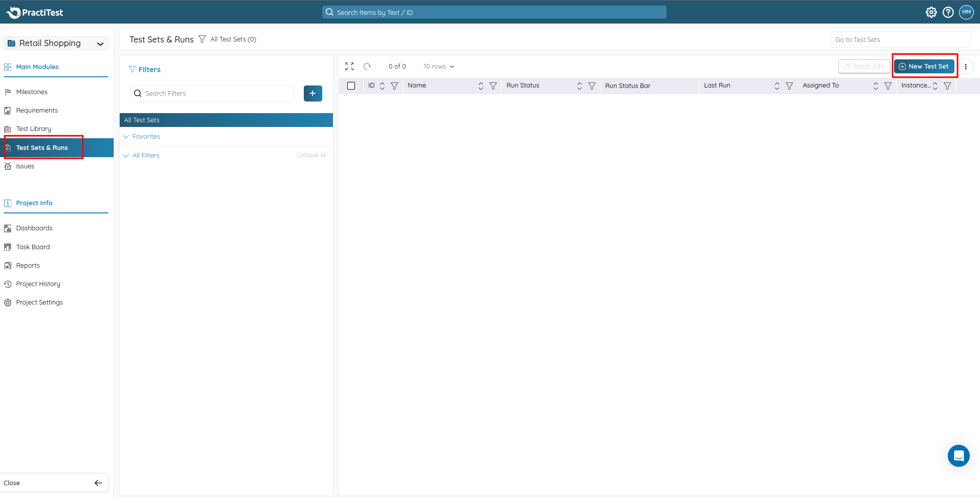Open the three-dot more options menu
The height and width of the screenshot is (497, 980).
[x=965, y=67]
